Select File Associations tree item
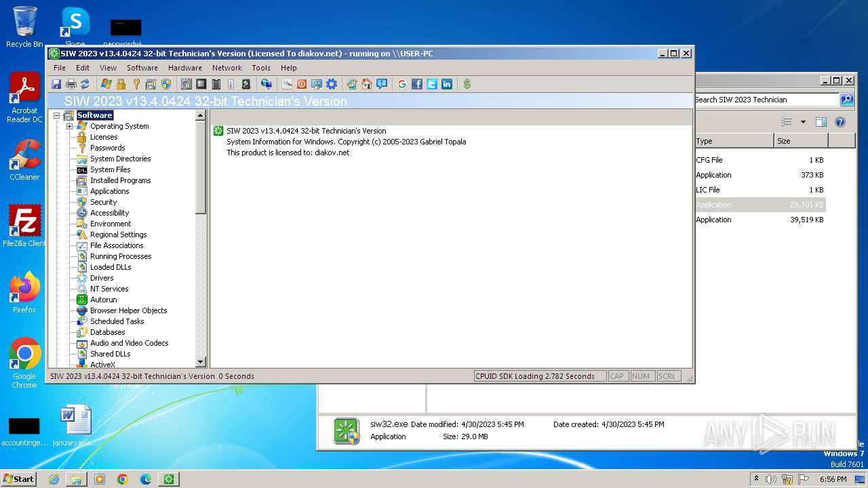Image resolution: width=868 pixels, height=488 pixels. coord(117,245)
